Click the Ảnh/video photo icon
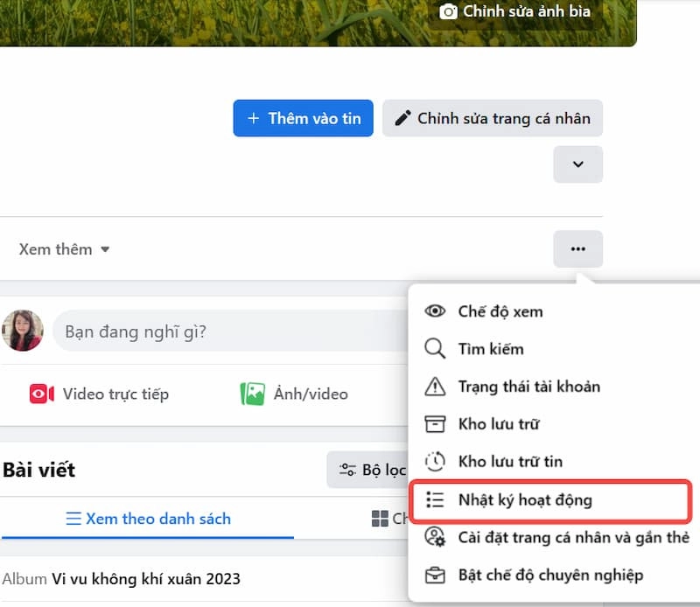 pyautogui.click(x=254, y=394)
